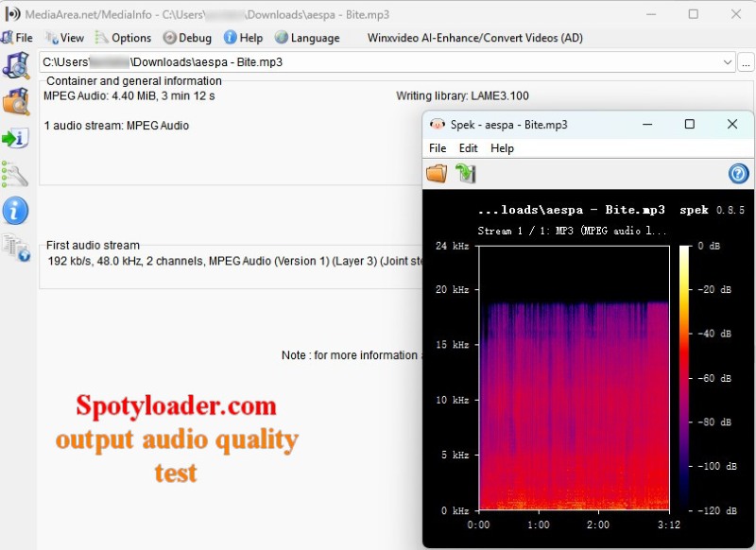This screenshot has width=756, height=550.
Task: Open the MediaInfo Language menu
Action: click(307, 38)
